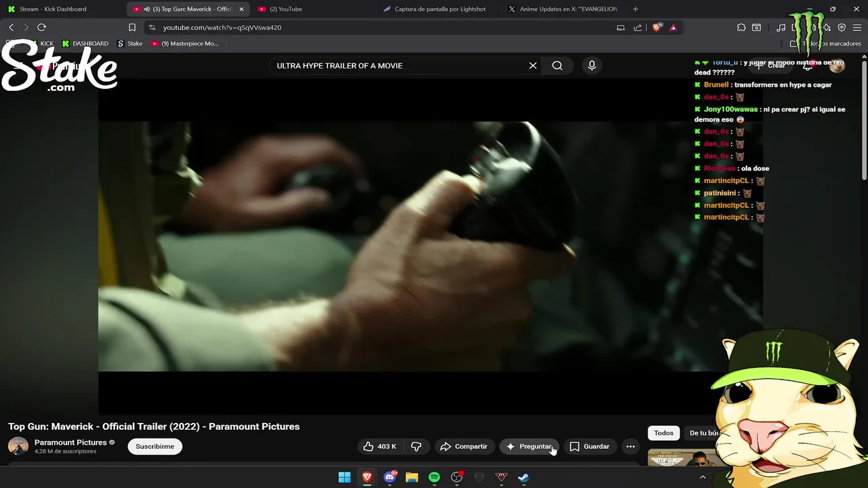The height and width of the screenshot is (488, 868).
Task: Dislike the video with thumbs-down icon
Action: click(x=416, y=446)
